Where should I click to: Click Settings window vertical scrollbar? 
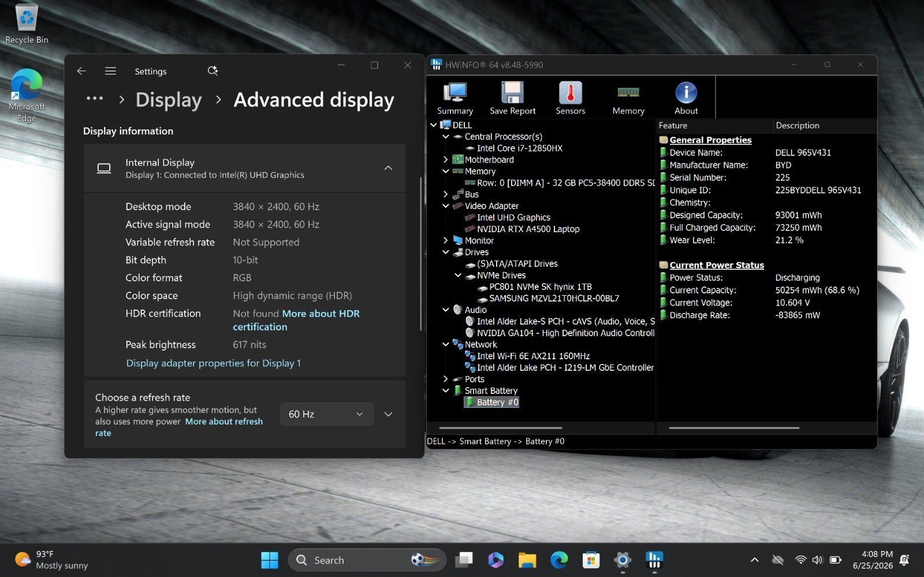click(x=421, y=254)
